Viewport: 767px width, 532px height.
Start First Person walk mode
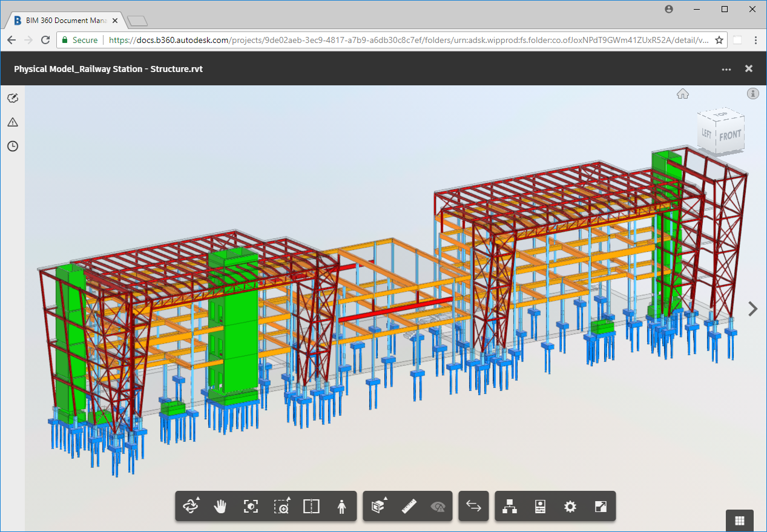click(341, 507)
